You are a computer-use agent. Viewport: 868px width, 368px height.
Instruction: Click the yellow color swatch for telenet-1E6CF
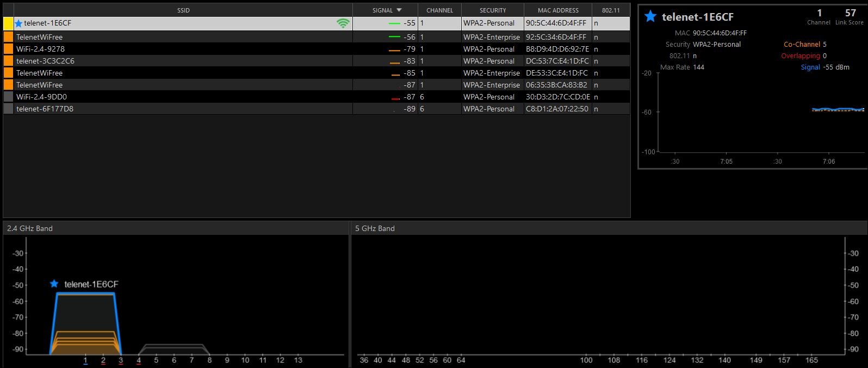tap(8, 23)
